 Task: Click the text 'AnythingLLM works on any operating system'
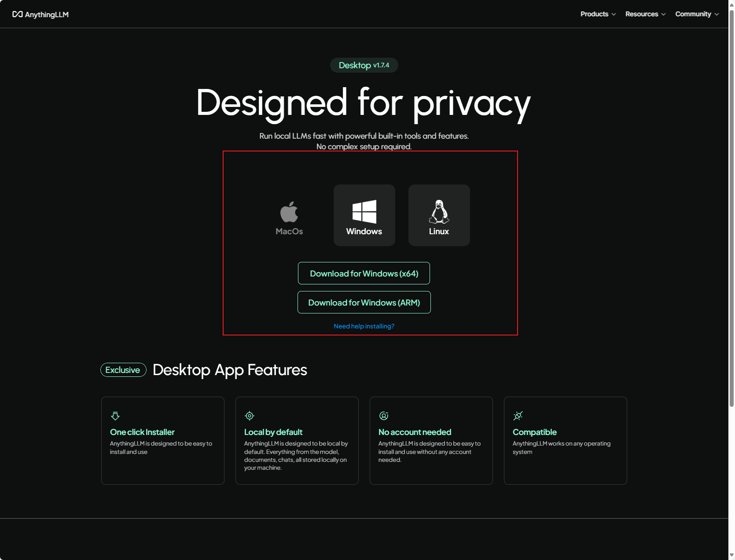[x=562, y=448]
